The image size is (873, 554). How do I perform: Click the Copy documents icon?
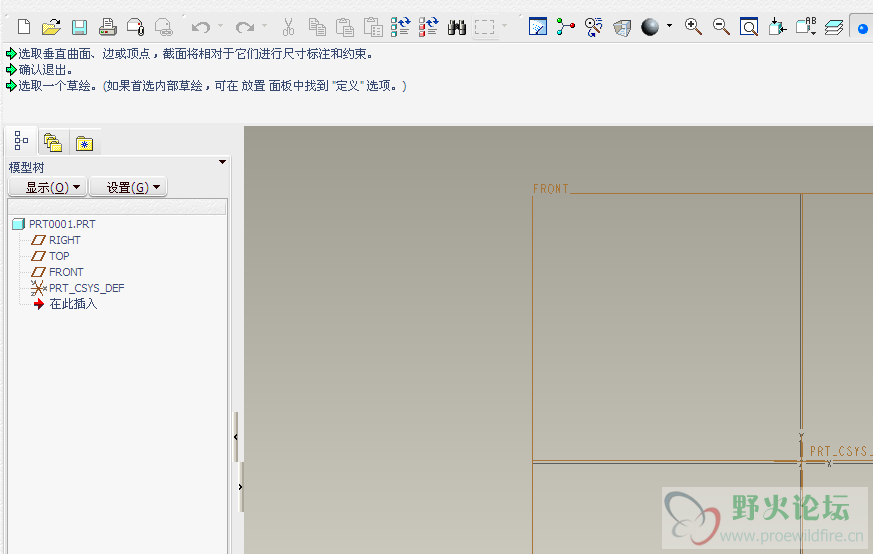click(317, 27)
